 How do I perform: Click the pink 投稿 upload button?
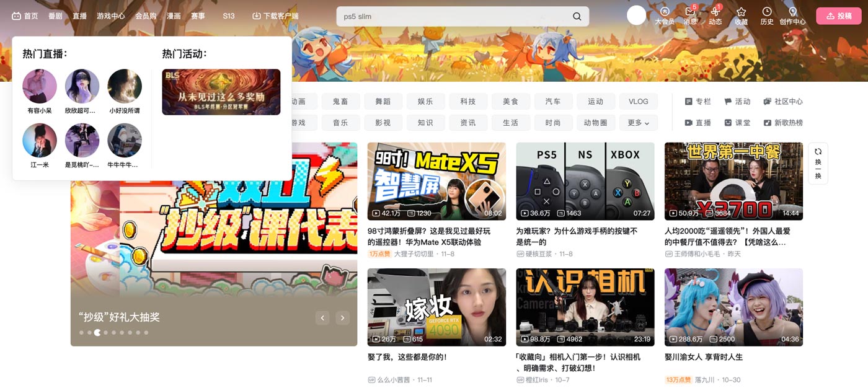pos(839,16)
